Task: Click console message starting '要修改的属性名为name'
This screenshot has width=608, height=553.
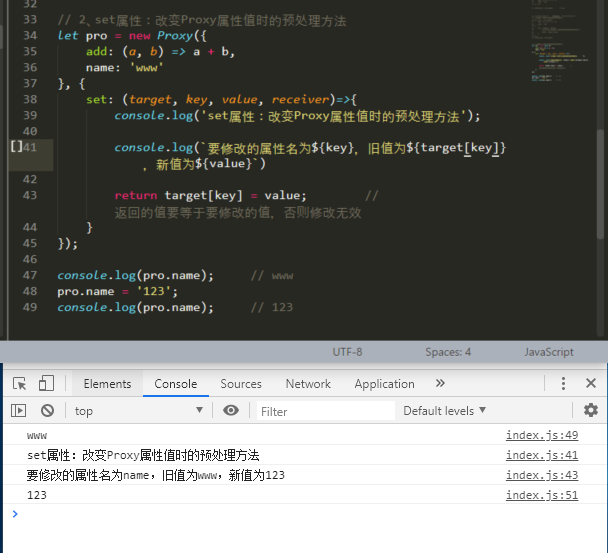Action: click(155, 475)
